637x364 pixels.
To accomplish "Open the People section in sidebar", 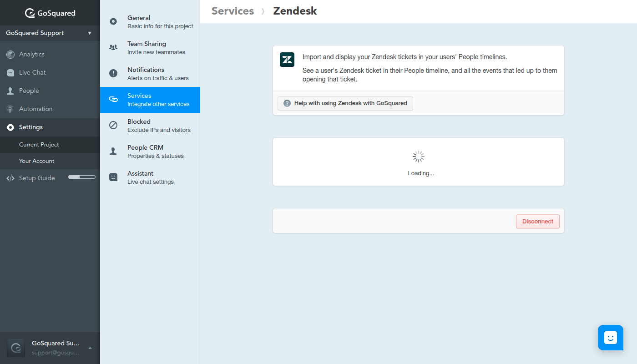I will (29, 91).
